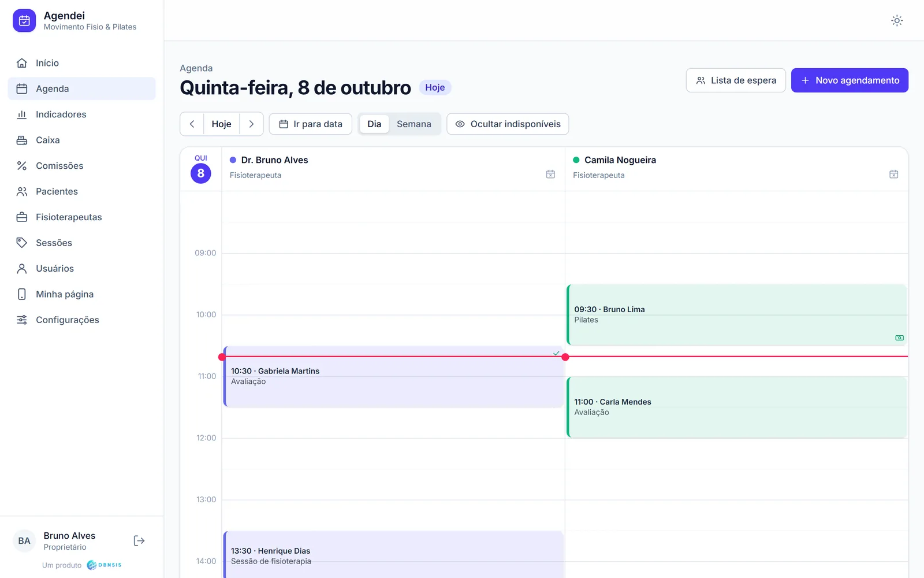Screen dimensions: 924x578
Task: Create a Novo agendamento
Action: pos(850,80)
